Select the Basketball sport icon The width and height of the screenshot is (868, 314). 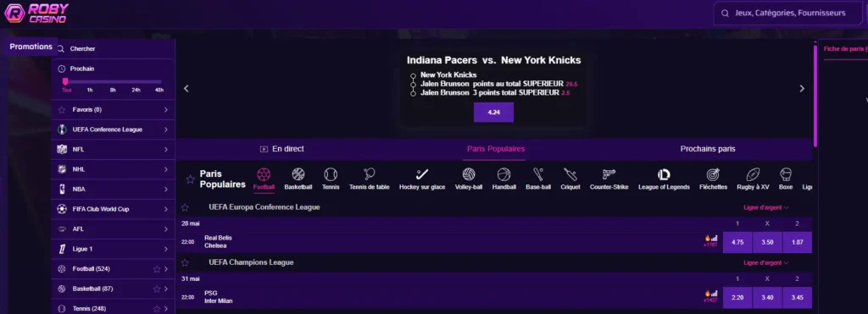(298, 175)
